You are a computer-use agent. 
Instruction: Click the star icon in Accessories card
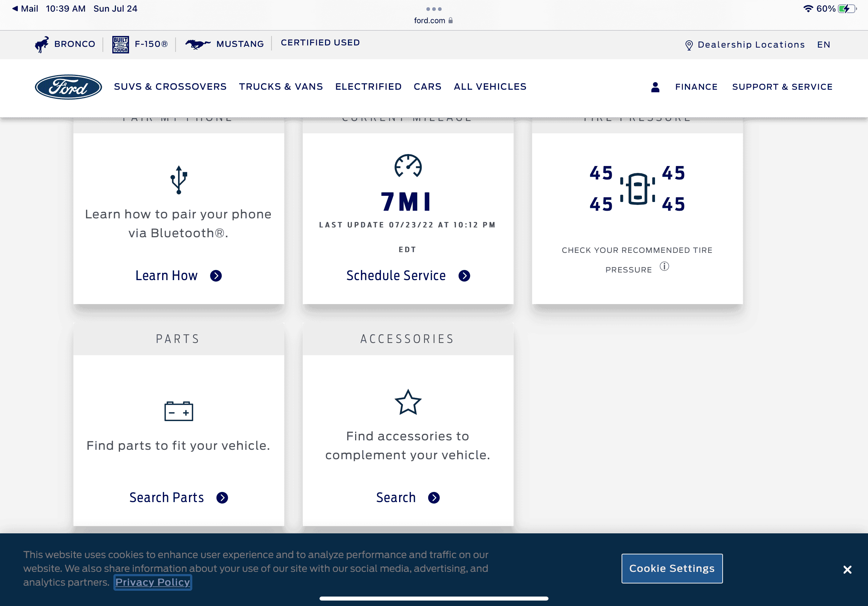click(x=407, y=402)
